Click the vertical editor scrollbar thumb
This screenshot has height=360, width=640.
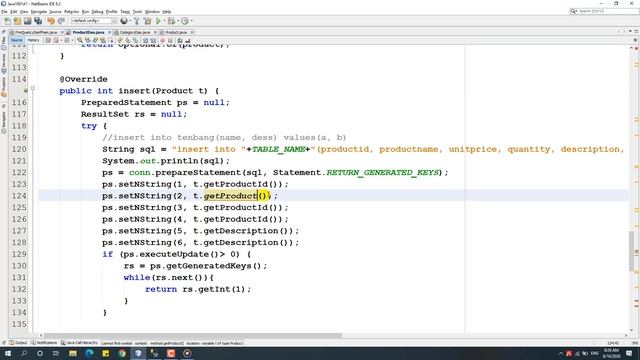coord(631,251)
